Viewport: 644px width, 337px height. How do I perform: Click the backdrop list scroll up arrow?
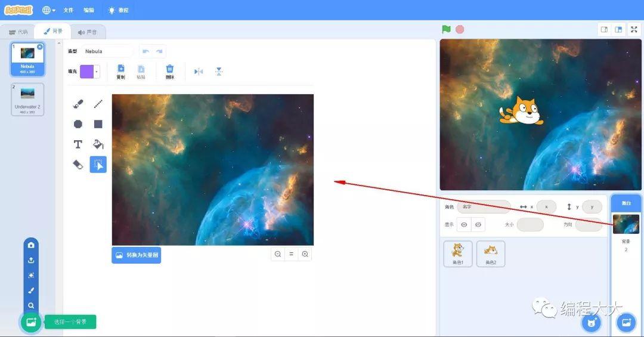click(58, 43)
